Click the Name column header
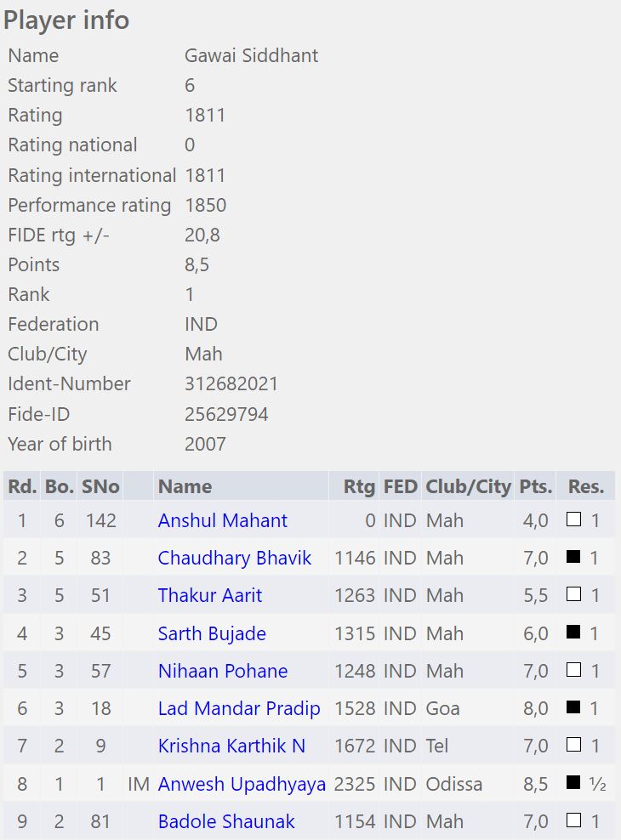The height and width of the screenshot is (840, 621). 185,486
